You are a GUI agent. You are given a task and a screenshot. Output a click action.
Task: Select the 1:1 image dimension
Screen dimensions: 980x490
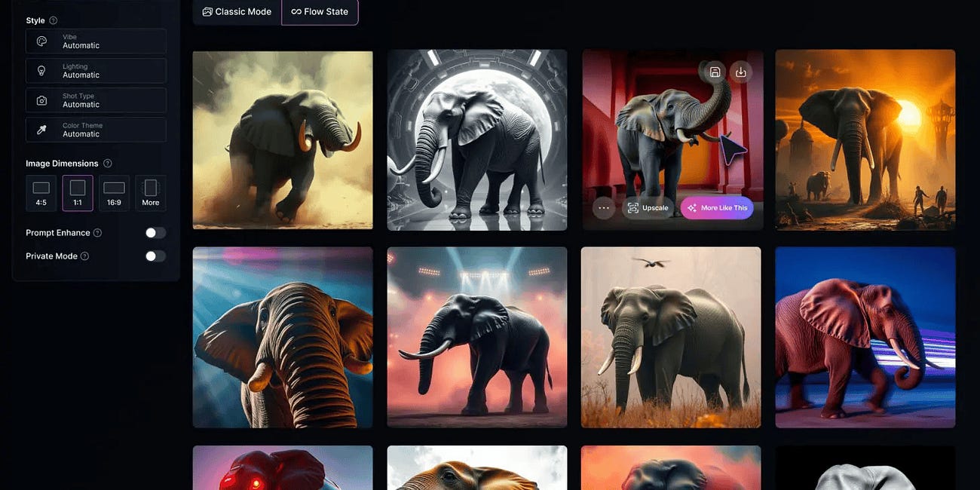(78, 193)
